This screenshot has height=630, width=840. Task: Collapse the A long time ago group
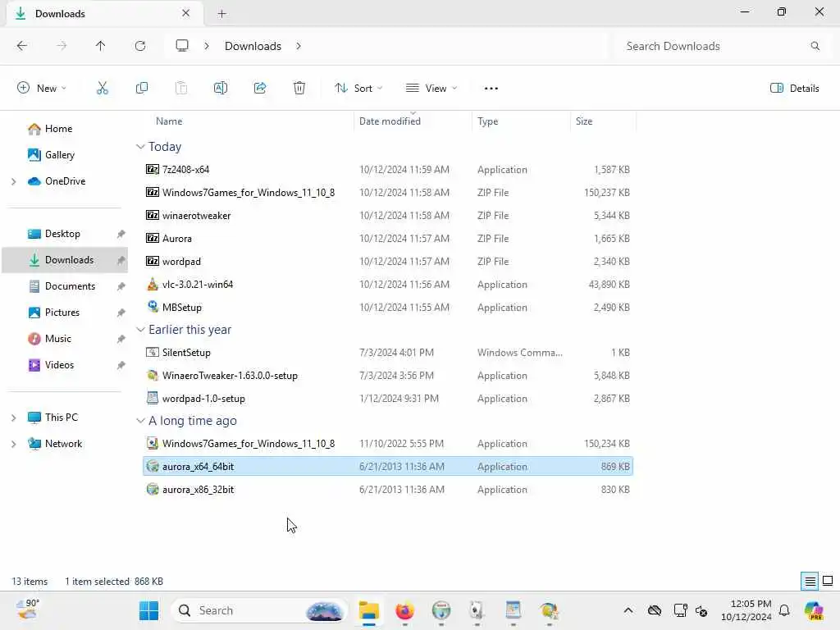pos(140,421)
